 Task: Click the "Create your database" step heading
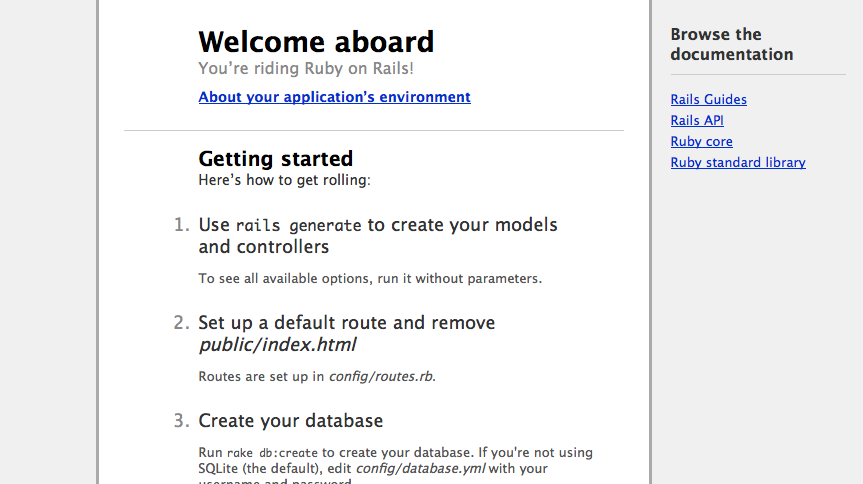coord(290,420)
